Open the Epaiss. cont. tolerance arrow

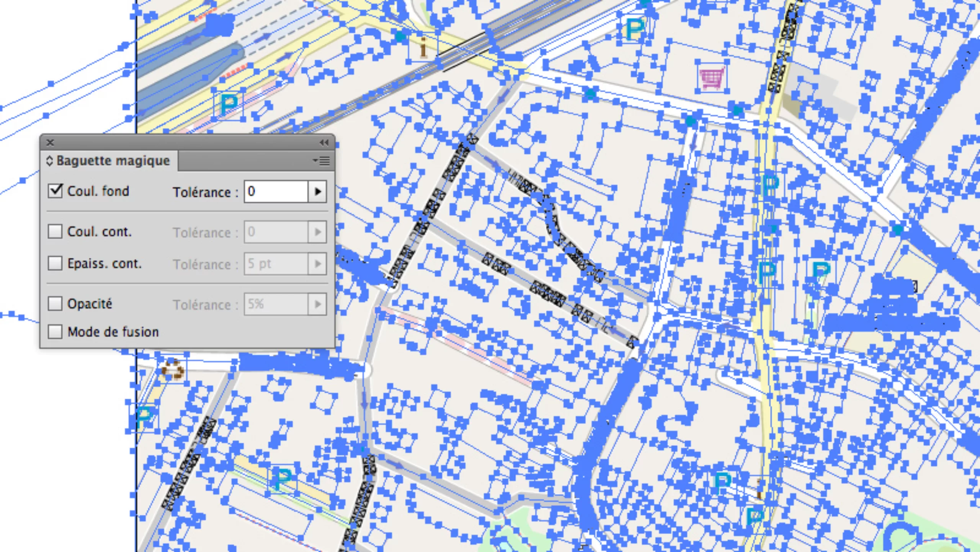(317, 264)
